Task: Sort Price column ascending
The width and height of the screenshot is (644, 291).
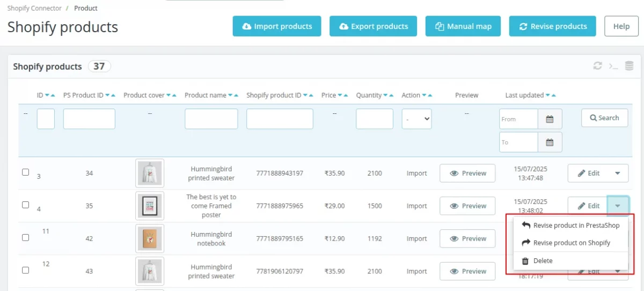Action: [x=346, y=96]
